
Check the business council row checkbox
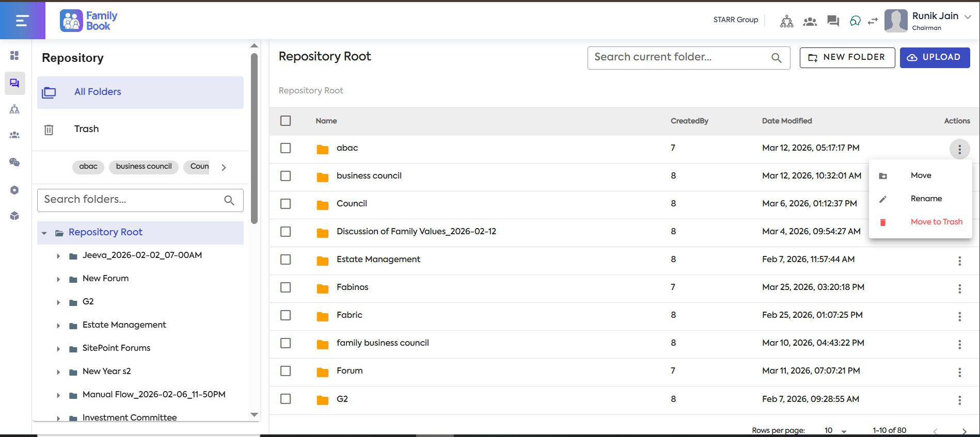click(x=286, y=176)
